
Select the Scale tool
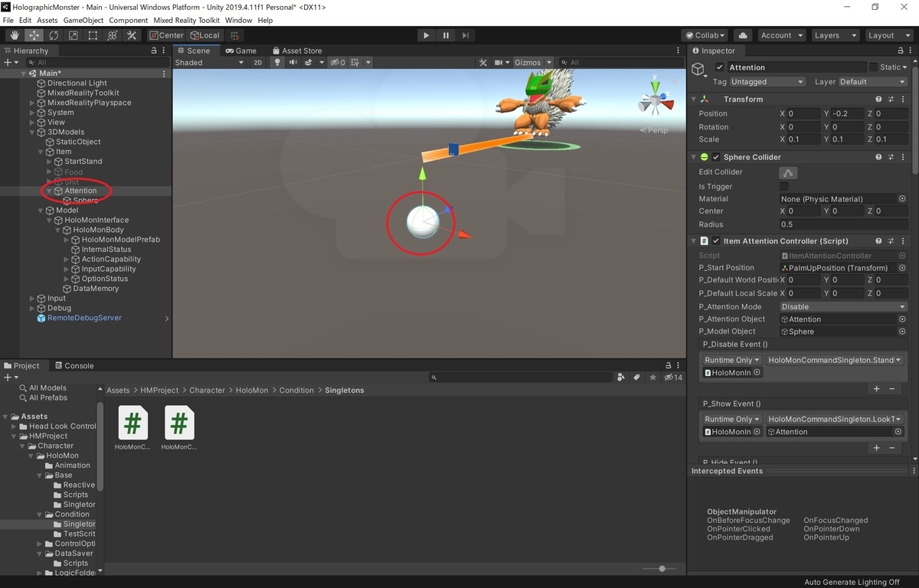(74, 35)
